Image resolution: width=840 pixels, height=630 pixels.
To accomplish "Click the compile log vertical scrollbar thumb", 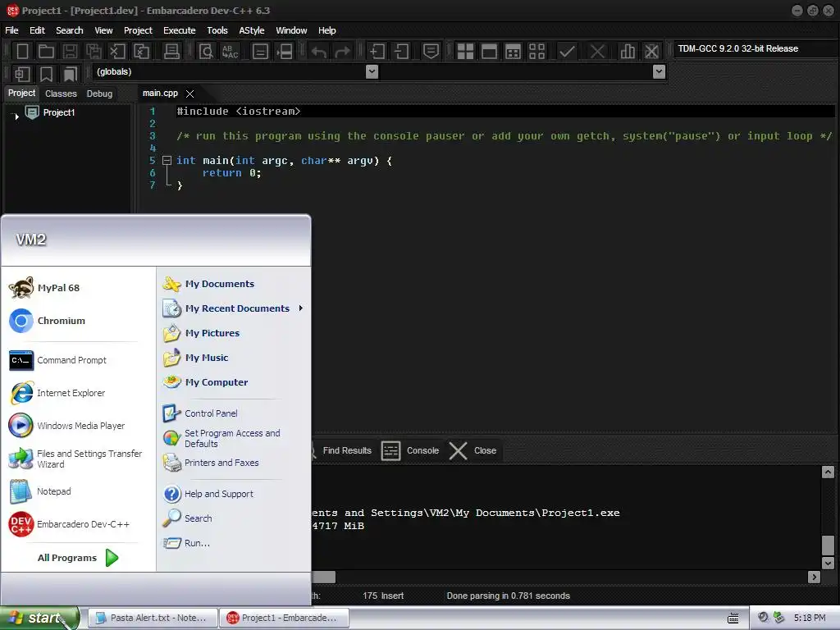I will [828, 546].
